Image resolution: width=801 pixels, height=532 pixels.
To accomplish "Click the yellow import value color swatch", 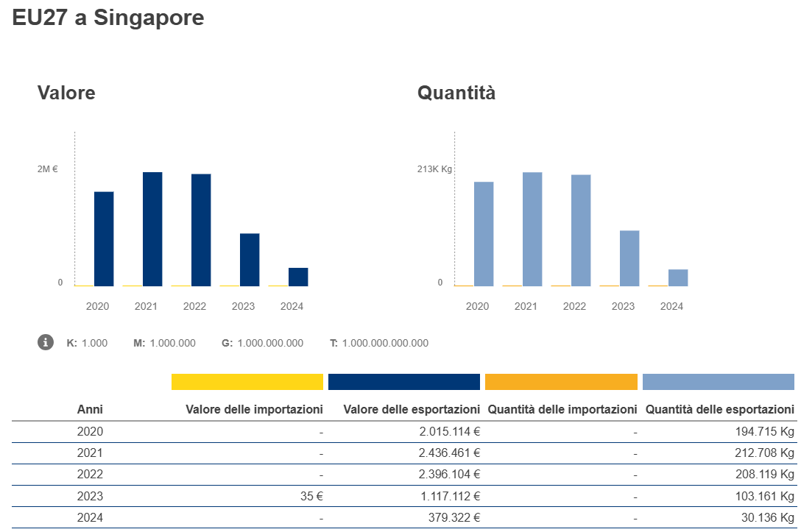I will (x=247, y=381).
